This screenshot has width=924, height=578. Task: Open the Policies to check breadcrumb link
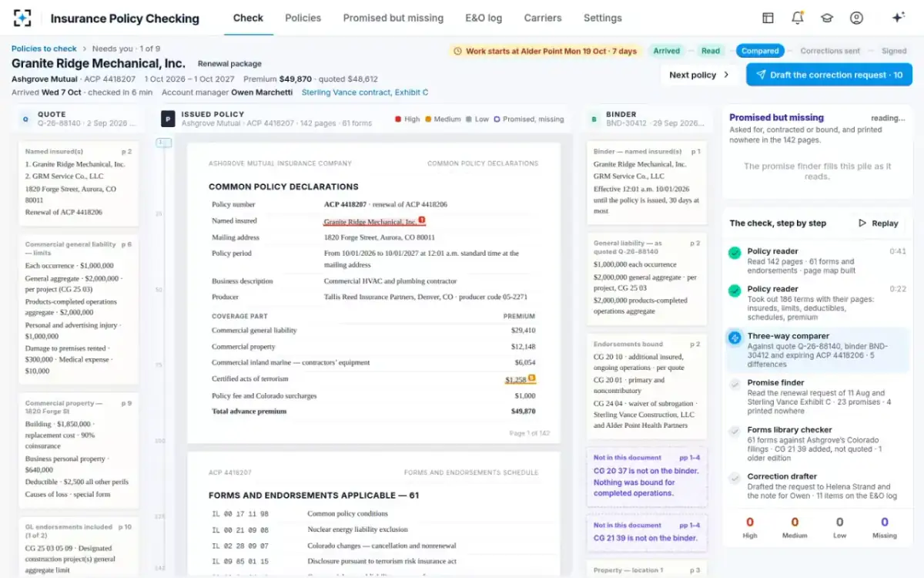coord(44,49)
